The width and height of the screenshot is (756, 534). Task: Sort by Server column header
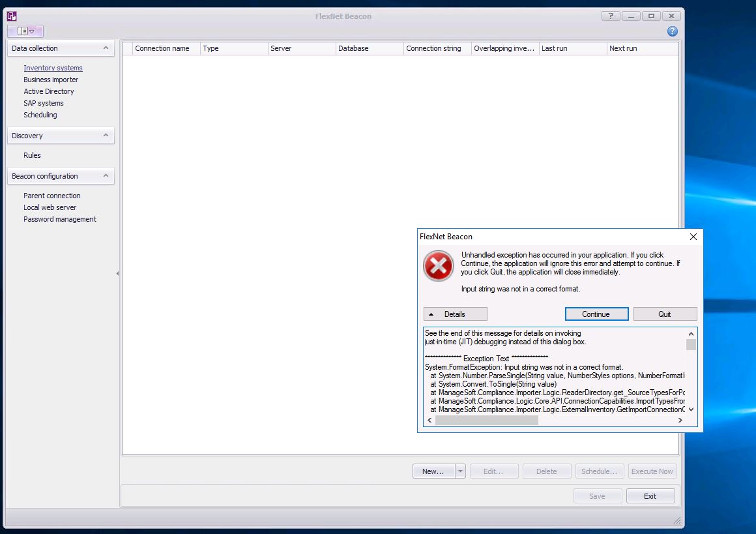tap(302, 48)
